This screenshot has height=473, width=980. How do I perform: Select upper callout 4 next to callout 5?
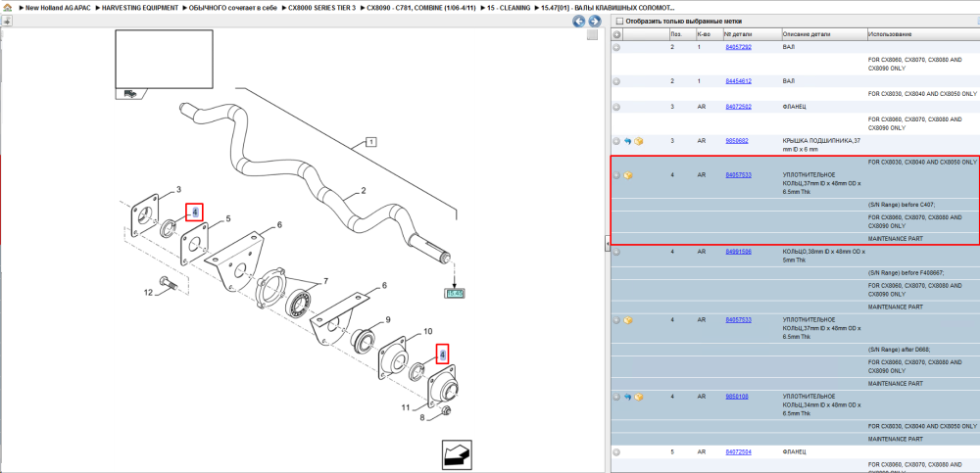(195, 213)
